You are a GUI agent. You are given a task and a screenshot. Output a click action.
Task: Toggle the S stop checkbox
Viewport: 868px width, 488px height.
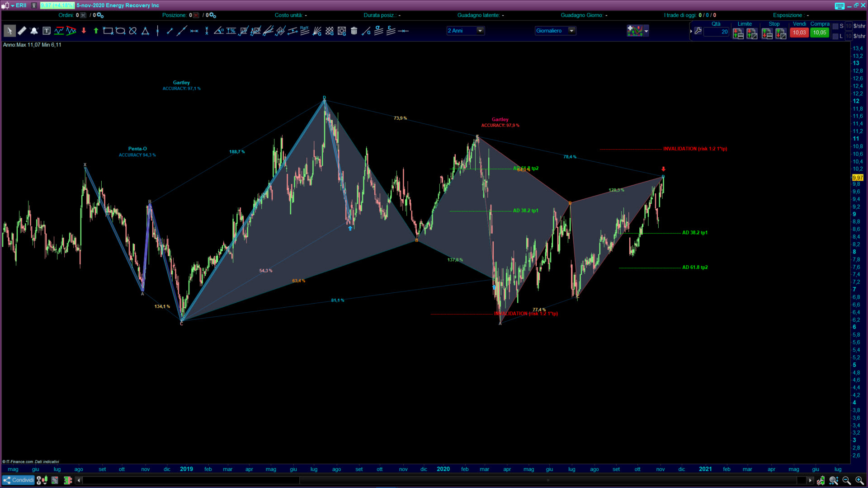click(x=835, y=26)
